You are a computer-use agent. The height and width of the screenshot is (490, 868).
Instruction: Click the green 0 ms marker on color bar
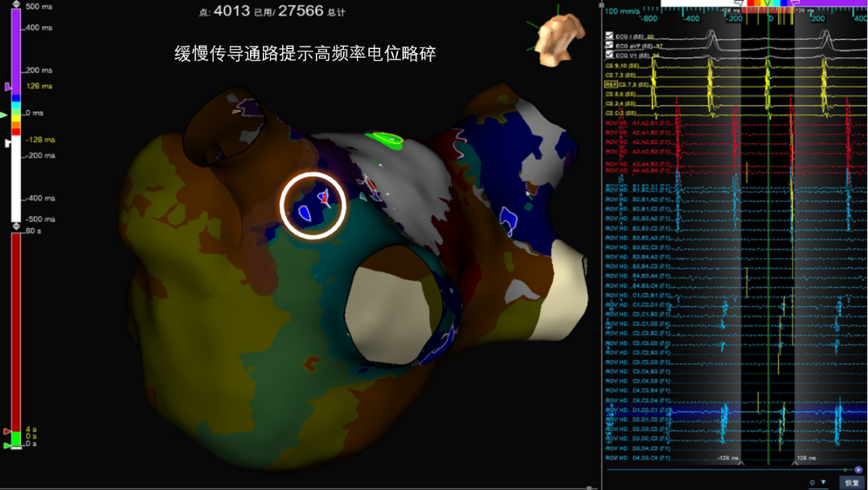click(x=4, y=115)
